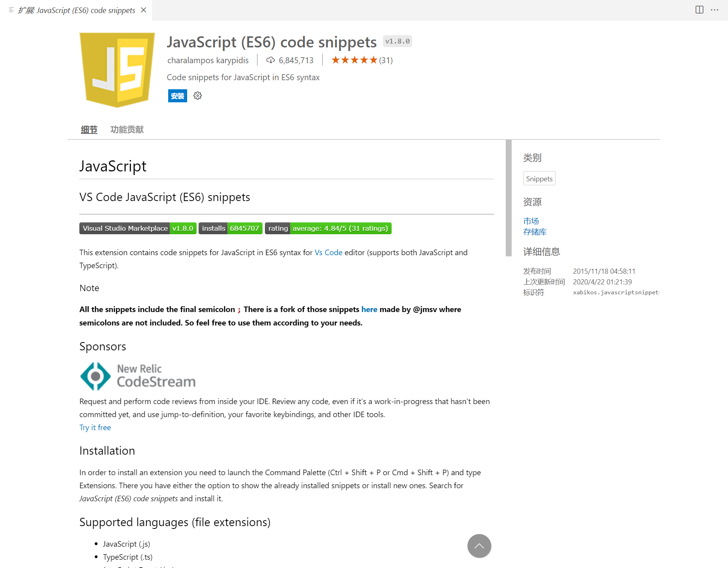This screenshot has width=728, height=568.
Task: Click the blue 安装 install button
Action: coord(178,96)
